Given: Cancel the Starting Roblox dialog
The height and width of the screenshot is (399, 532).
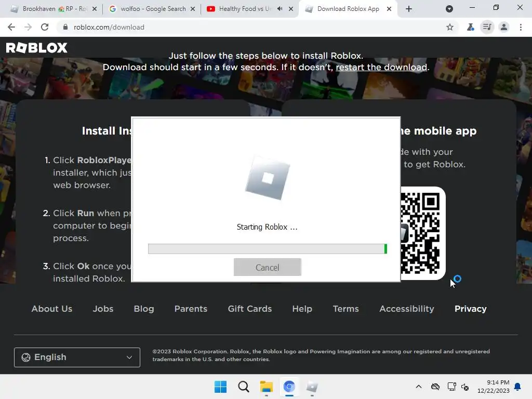Looking at the screenshot, I should click(268, 268).
